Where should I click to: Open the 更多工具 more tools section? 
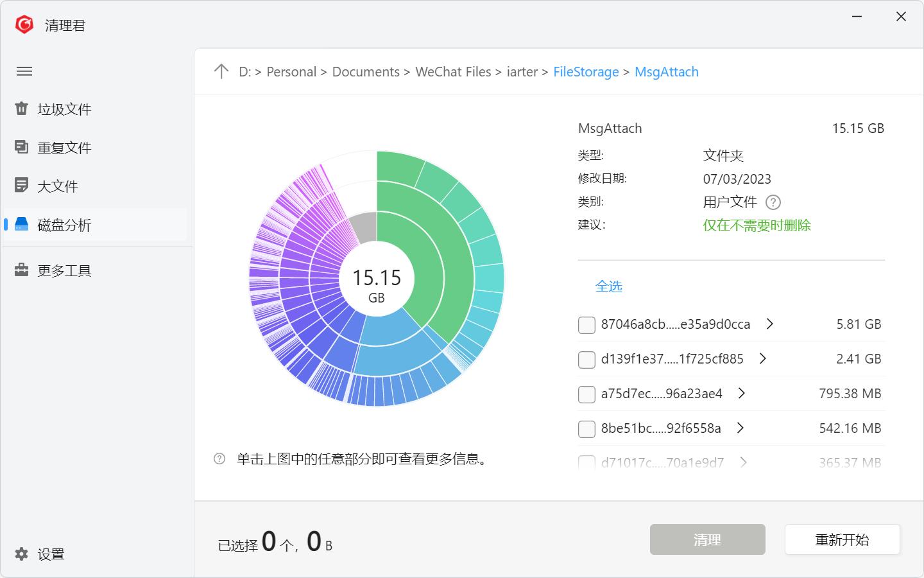click(64, 270)
